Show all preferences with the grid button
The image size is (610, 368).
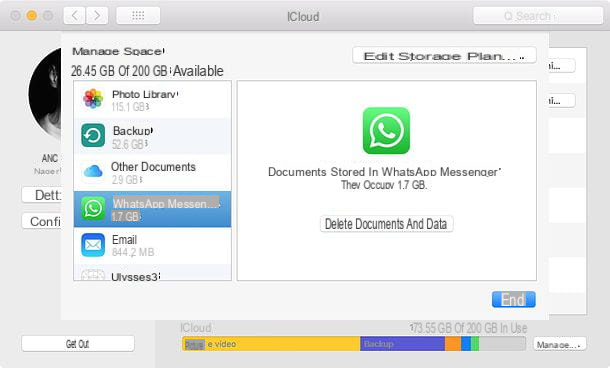pos(138,16)
